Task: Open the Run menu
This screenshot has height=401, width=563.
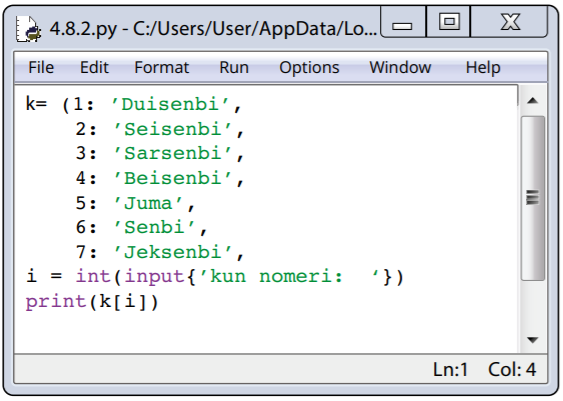Action: coord(234,67)
